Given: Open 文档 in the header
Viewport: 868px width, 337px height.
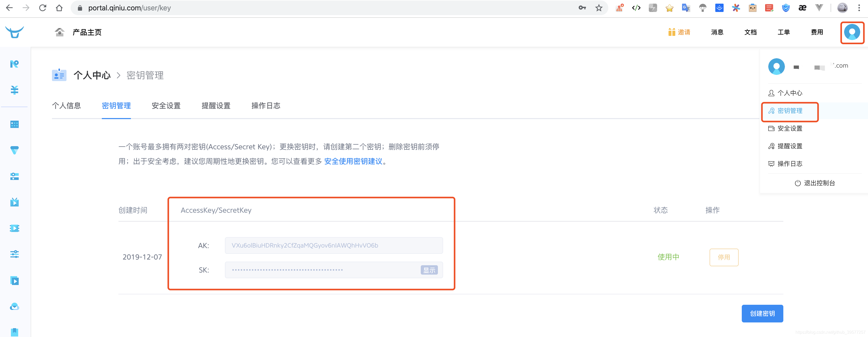Looking at the screenshot, I should click(750, 32).
